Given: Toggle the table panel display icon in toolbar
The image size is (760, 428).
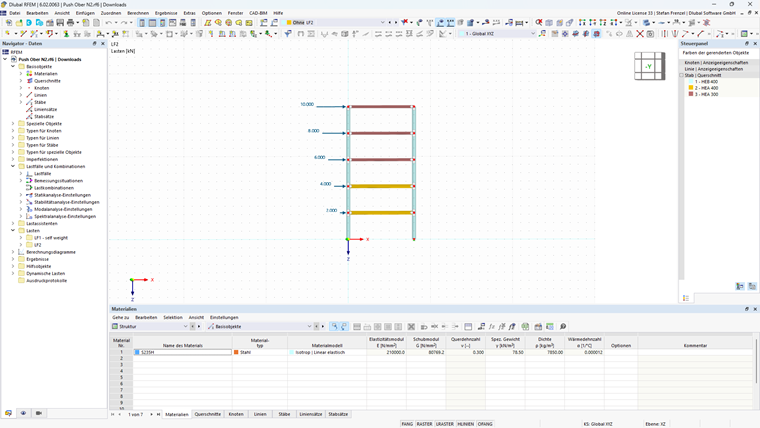Looking at the screenshot, I should 152,23.
